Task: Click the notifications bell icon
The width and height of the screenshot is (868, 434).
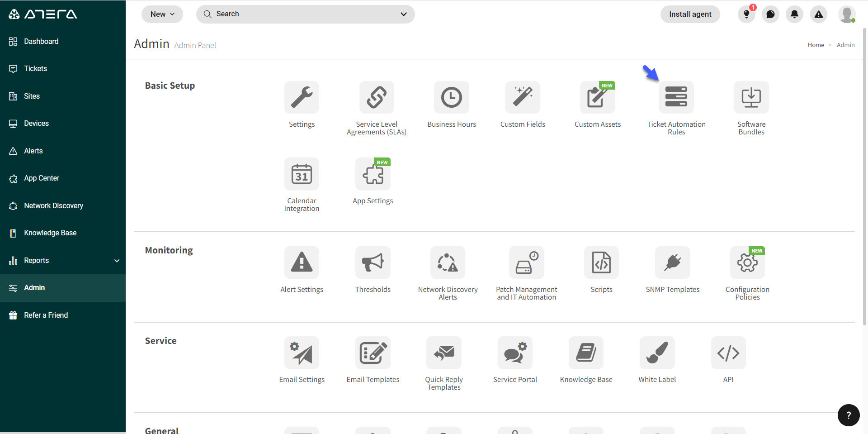Action: pos(794,14)
